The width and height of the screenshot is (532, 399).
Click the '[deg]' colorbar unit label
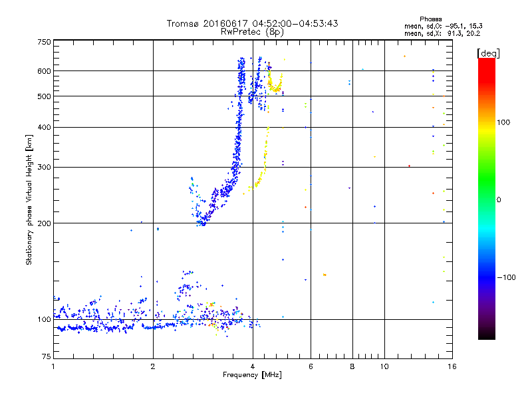pos(488,53)
